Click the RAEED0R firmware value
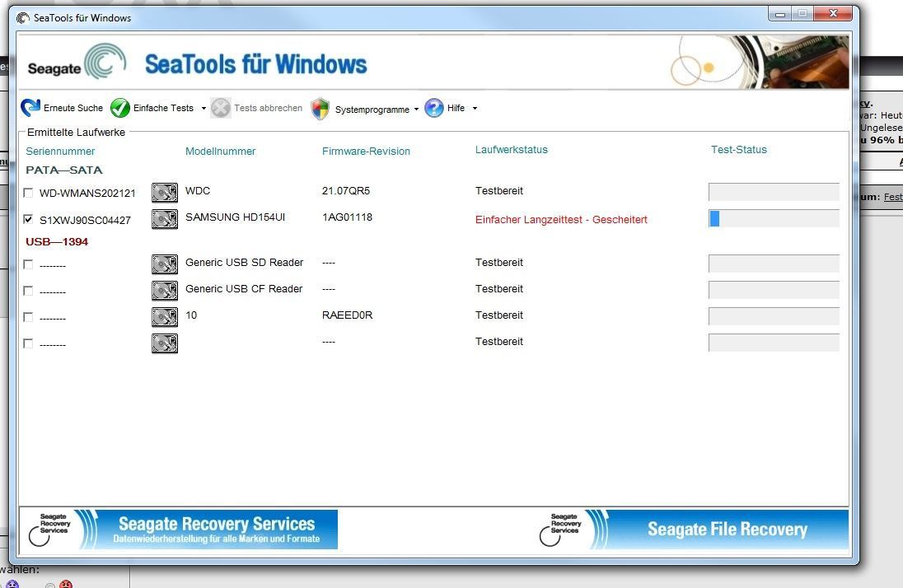 (x=347, y=315)
